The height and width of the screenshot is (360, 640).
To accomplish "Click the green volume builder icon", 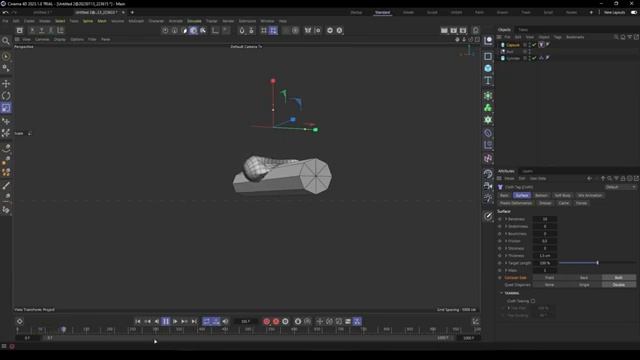I will (x=488, y=108).
